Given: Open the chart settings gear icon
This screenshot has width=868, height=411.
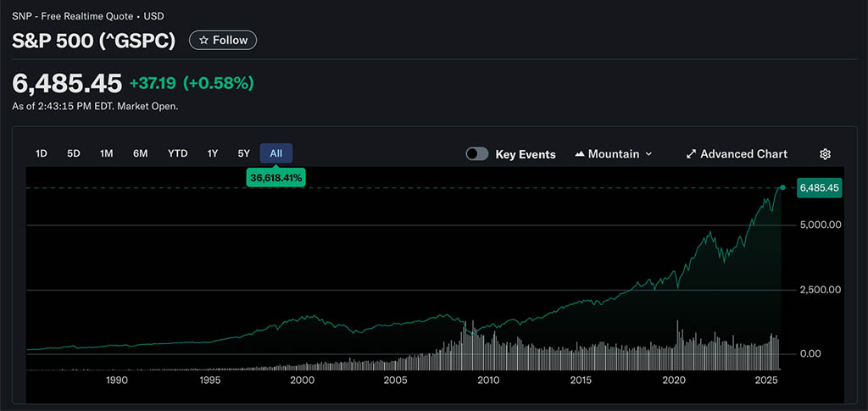Looking at the screenshot, I should pos(825,154).
